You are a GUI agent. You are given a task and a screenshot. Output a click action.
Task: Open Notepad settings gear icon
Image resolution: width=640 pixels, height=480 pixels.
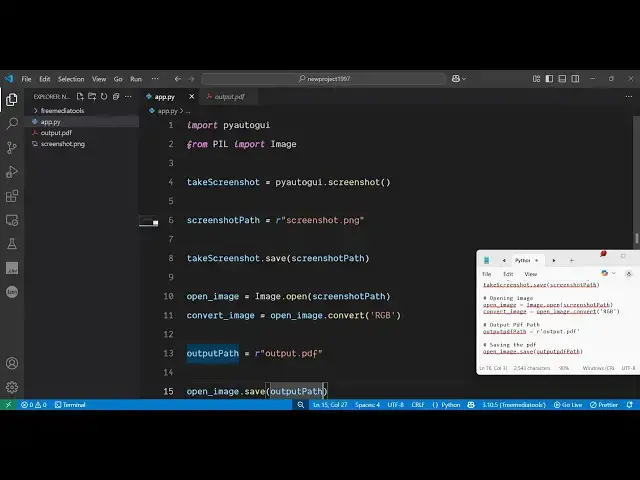pos(629,274)
